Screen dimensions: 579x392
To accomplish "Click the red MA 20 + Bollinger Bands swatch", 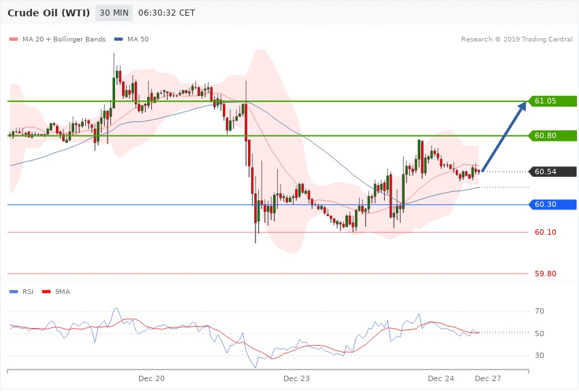I will pyautogui.click(x=14, y=39).
